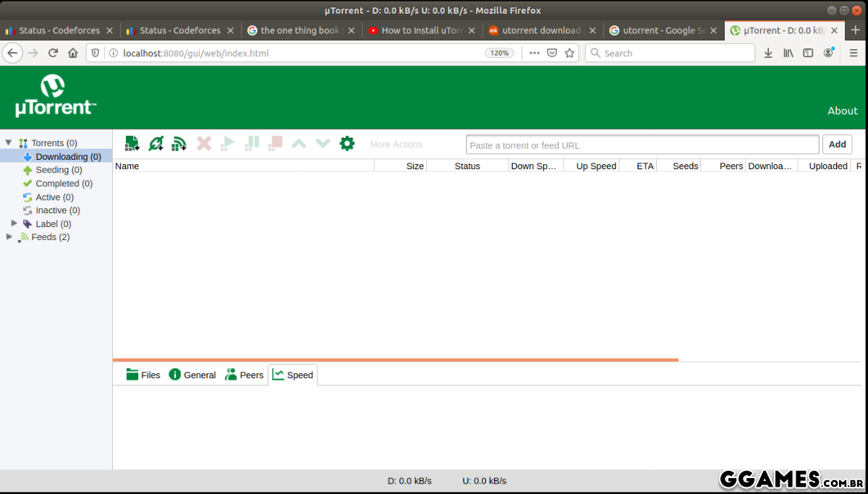
Task: Expand the Feeds tree node
Action: tap(9, 237)
